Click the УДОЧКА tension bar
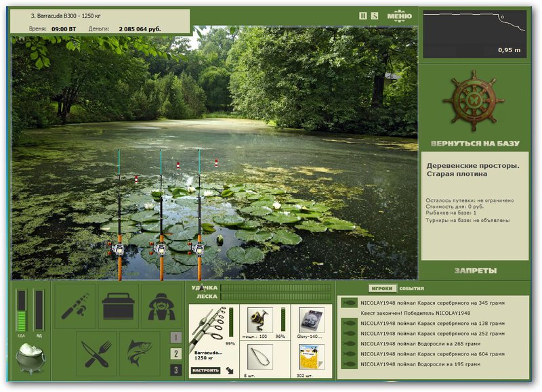The width and height of the screenshot is (542, 392). (276, 288)
